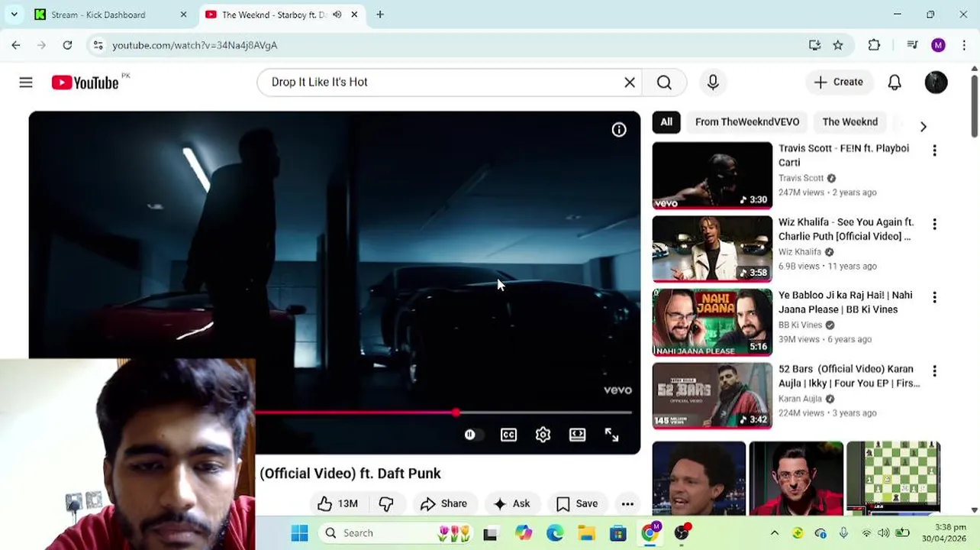Open options for the See You Again video
This screenshot has height=550, width=980.
[934, 224]
